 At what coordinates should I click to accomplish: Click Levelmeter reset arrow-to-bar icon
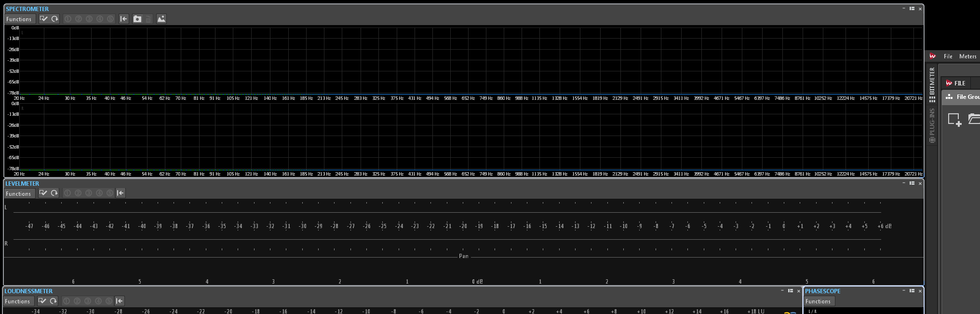click(x=121, y=193)
